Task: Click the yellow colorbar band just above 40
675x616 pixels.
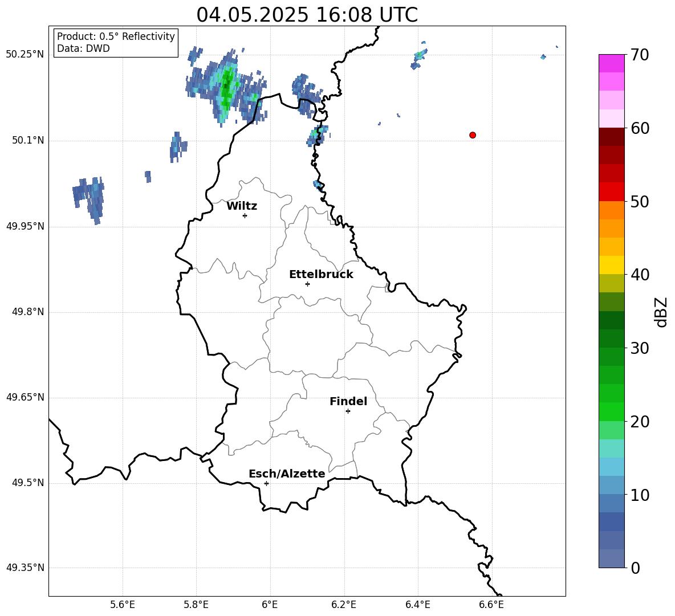Action: pos(612,265)
